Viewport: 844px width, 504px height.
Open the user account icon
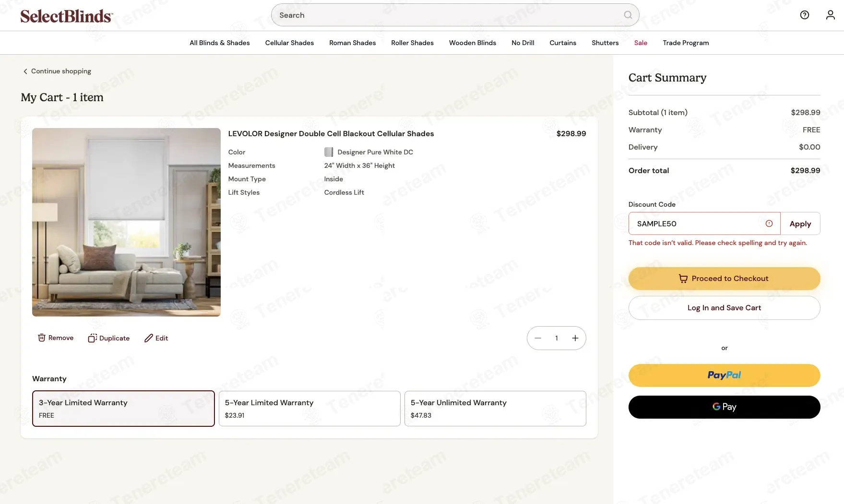point(831,15)
